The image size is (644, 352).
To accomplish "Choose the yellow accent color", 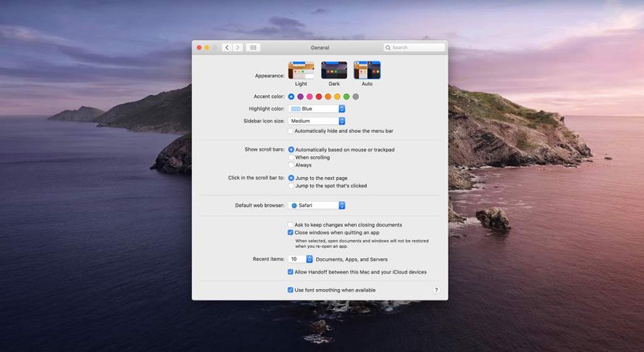I will (x=337, y=97).
